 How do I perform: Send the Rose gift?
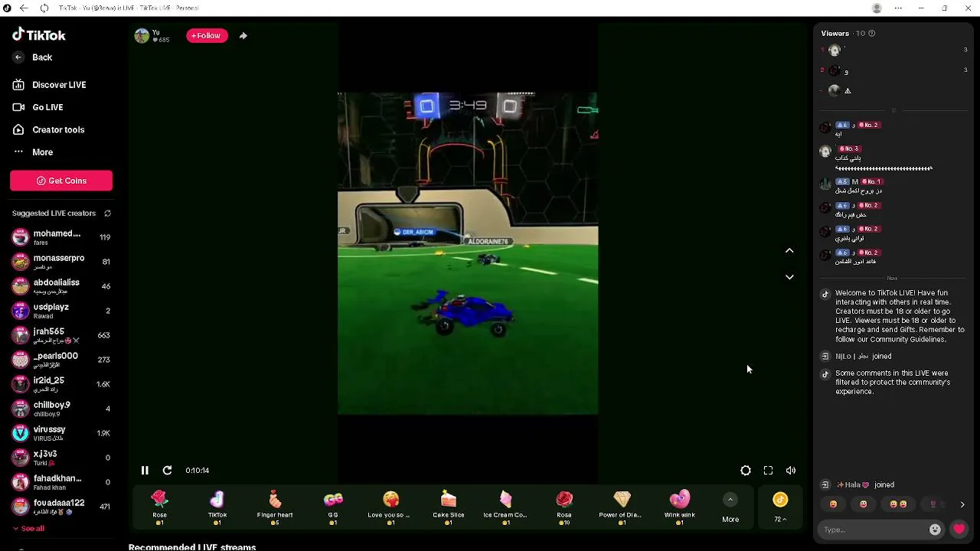tap(159, 507)
